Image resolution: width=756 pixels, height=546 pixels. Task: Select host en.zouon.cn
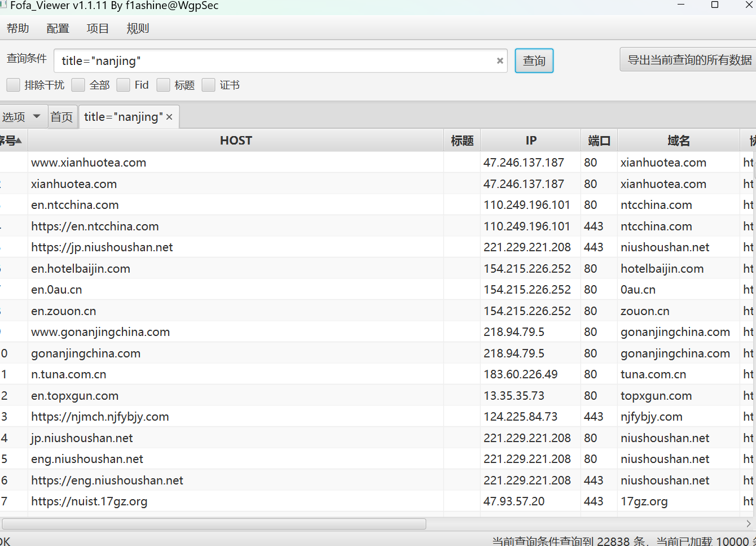tap(64, 311)
